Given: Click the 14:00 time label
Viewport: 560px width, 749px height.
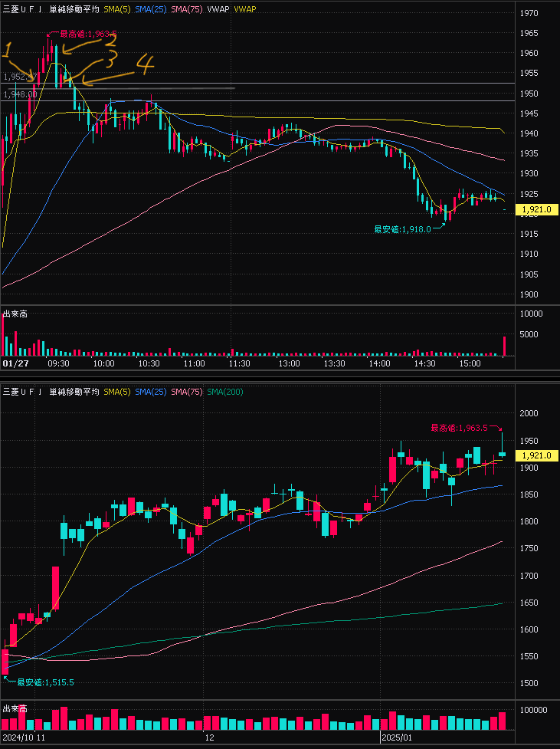Looking at the screenshot, I should click(379, 363).
